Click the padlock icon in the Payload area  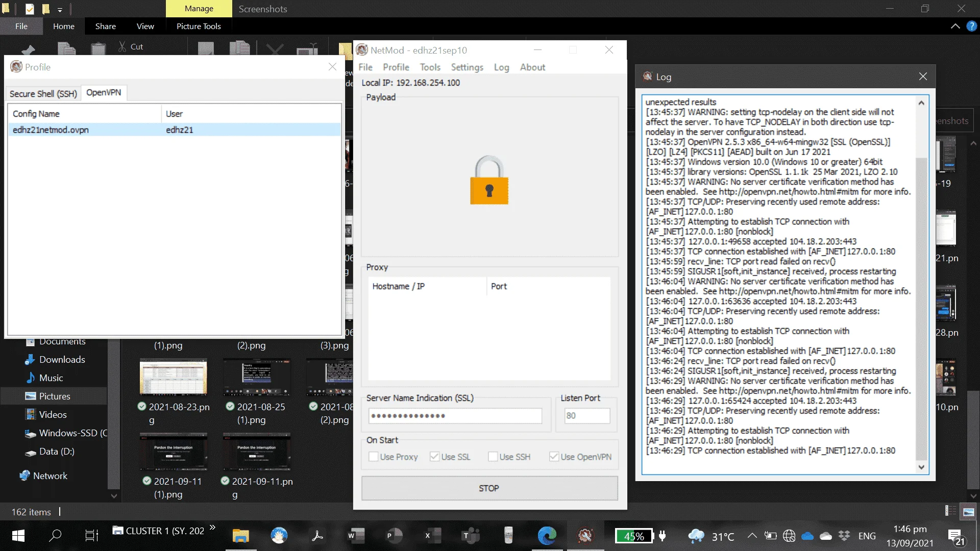click(489, 180)
